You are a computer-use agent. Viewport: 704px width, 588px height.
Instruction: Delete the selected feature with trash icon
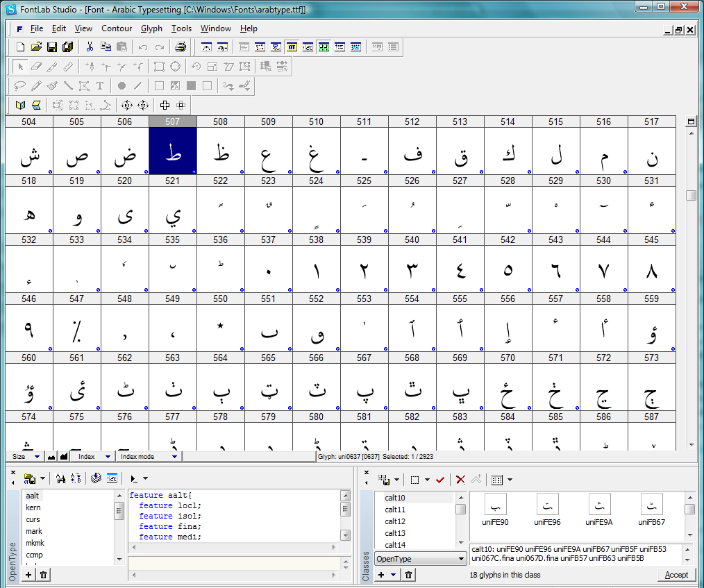(43, 575)
